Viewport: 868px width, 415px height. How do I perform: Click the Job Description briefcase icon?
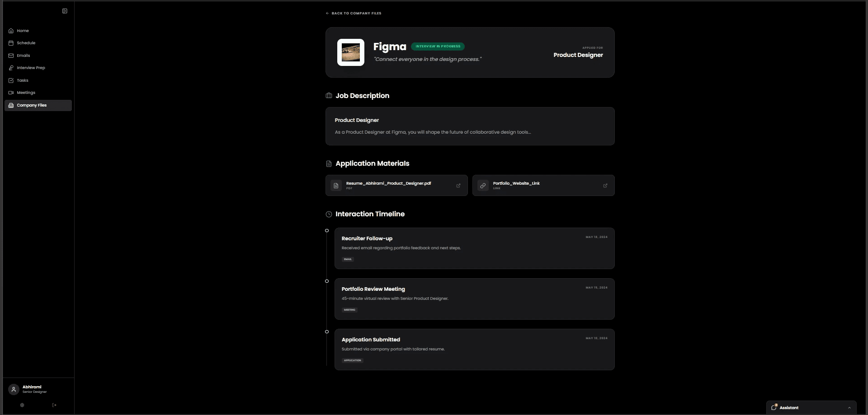[329, 95]
